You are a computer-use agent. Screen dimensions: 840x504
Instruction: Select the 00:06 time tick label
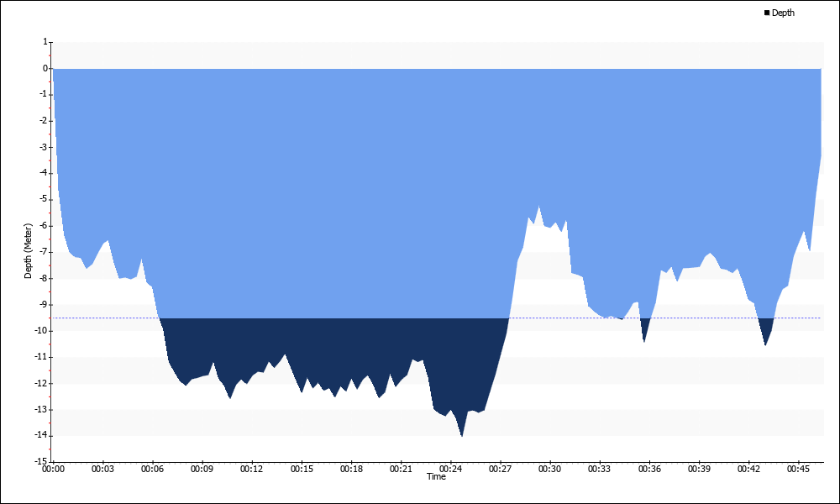[152, 470]
